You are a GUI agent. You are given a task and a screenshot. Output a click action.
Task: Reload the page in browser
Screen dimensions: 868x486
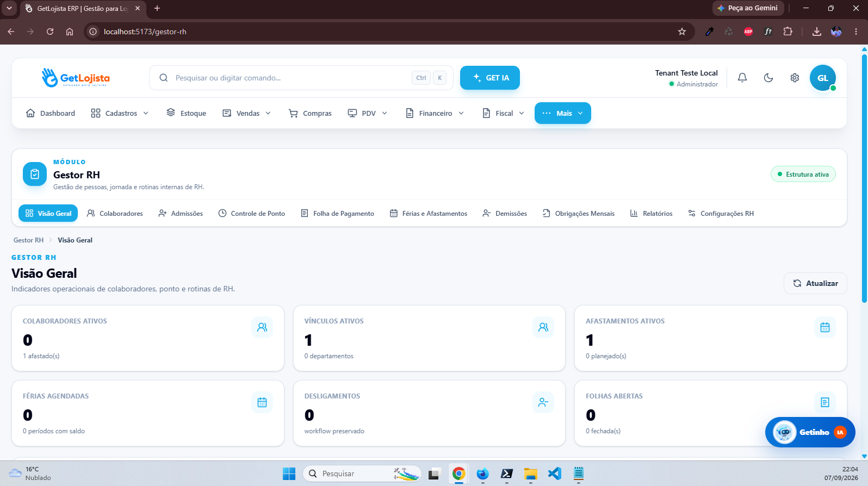pyautogui.click(x=50, y=32)
